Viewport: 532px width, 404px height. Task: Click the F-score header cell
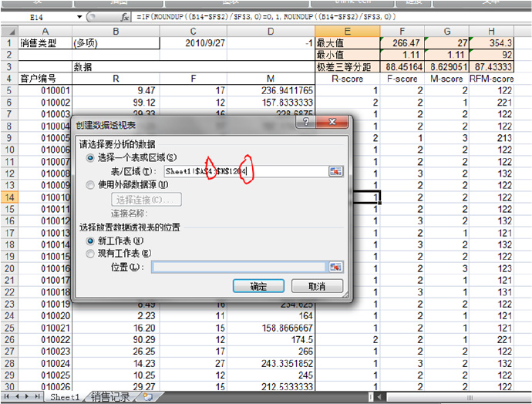pyautogui.click(x=402, y=79)
